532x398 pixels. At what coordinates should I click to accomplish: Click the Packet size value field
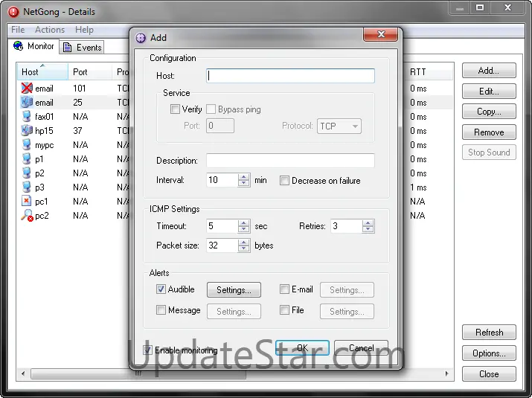[x=222, y=245]
